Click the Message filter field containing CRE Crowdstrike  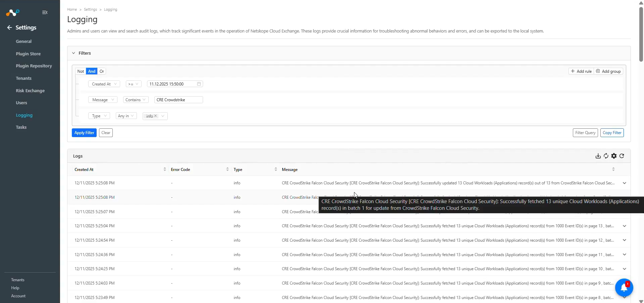[x=179, y=100]
